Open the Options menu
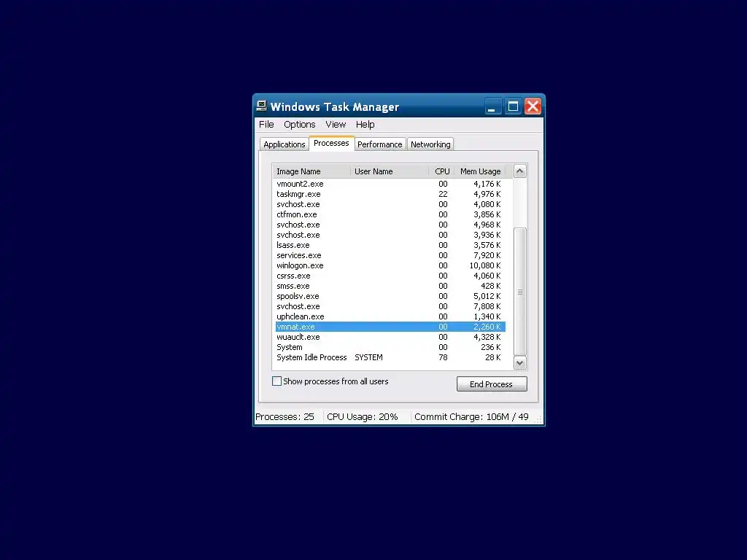 300,124
